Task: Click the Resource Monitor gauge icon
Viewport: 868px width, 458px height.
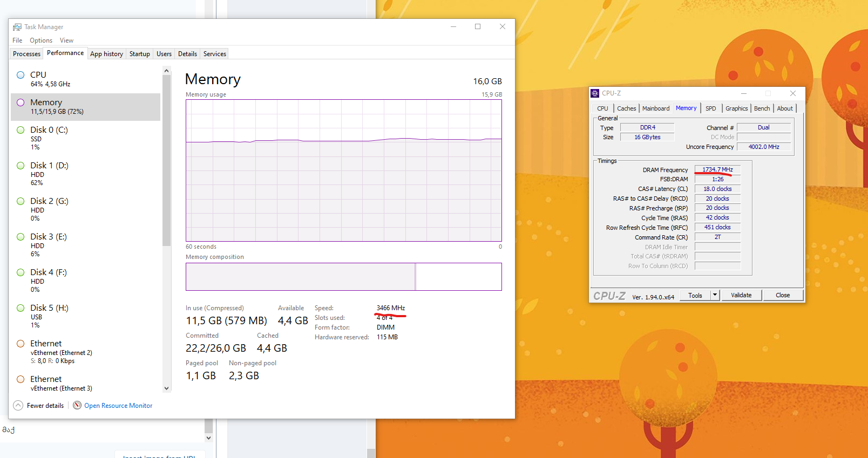Action: point(77,405)
